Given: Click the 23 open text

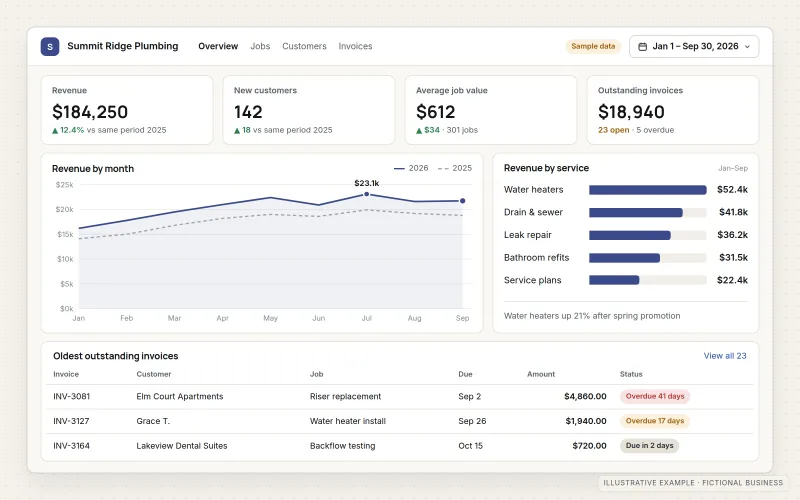Looking at the screenshot, I should click(x=613, y=130).
